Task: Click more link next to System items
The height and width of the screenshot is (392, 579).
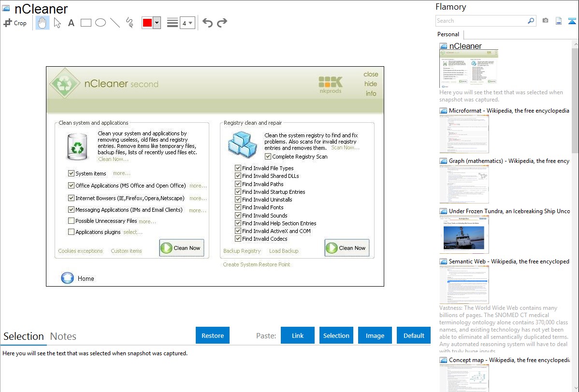Action: 121,173
